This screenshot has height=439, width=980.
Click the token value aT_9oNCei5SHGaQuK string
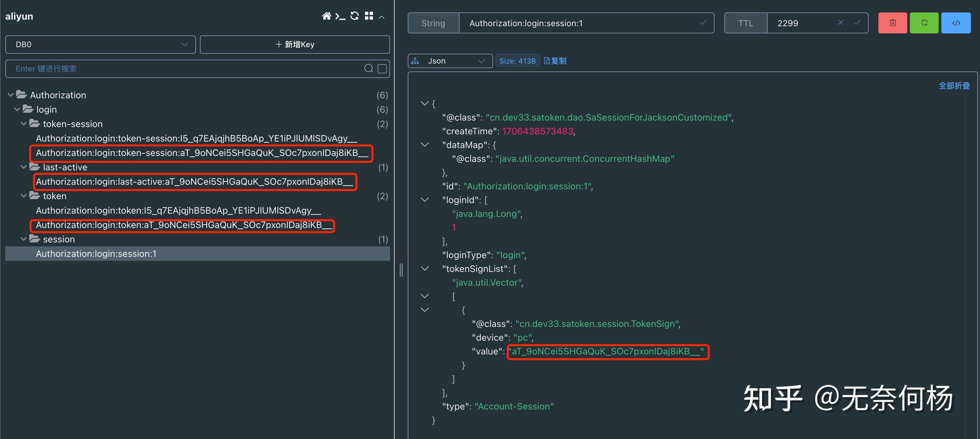(607, 352)
